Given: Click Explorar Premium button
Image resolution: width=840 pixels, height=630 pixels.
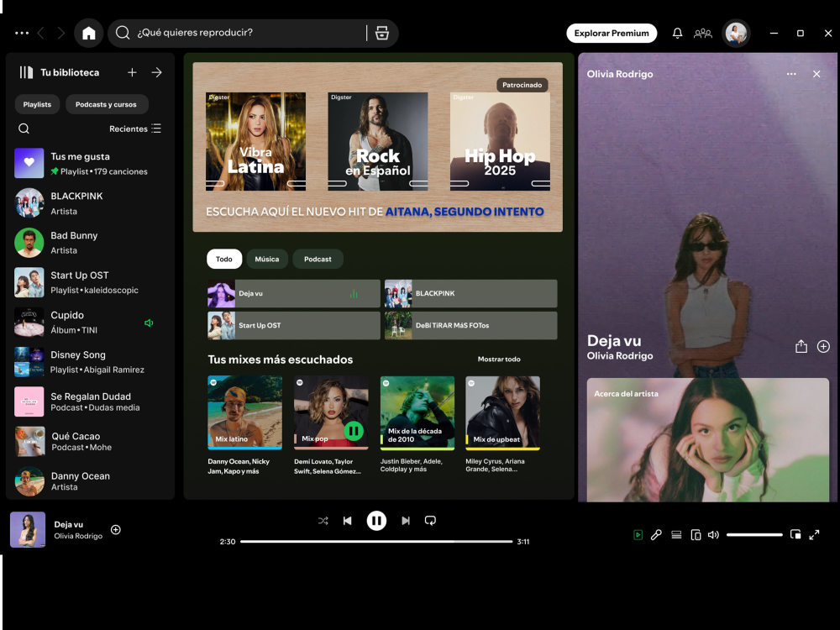Looking at the screenshot, I should pos(612,34).
